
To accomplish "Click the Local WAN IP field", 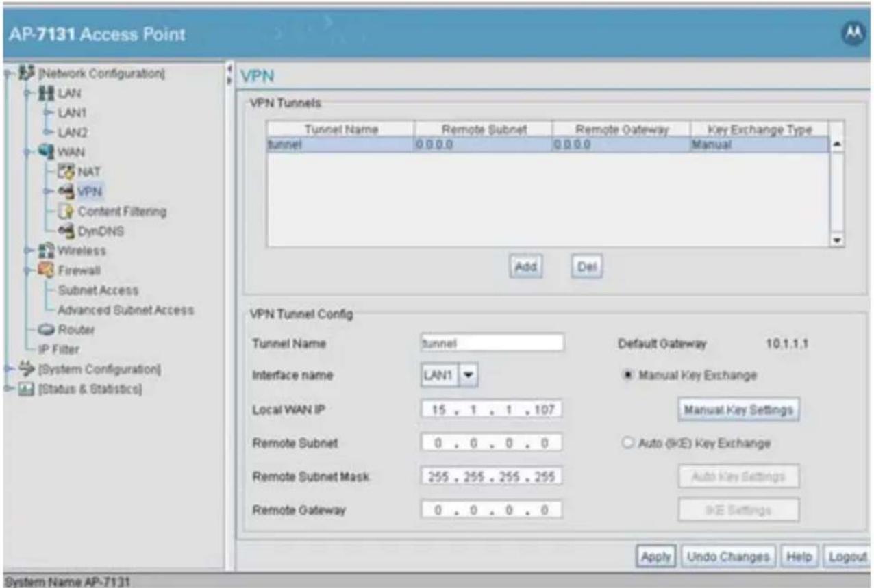I will tap(492, 409).
